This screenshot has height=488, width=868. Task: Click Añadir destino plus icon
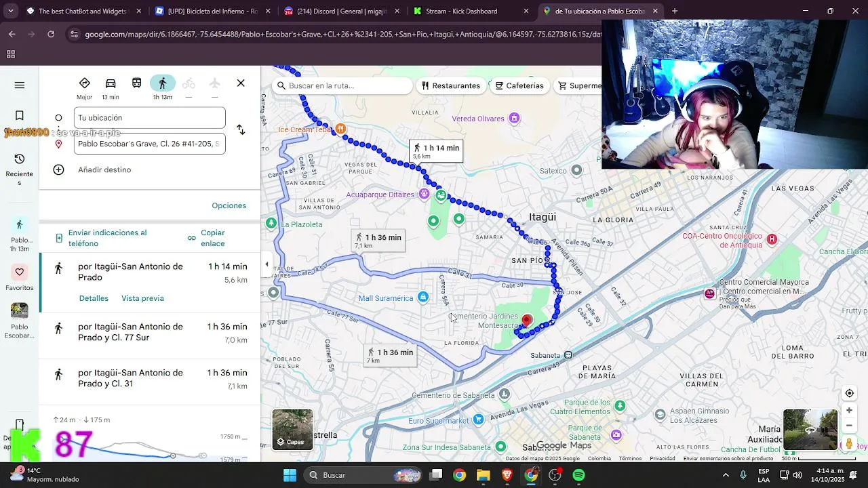59,169
